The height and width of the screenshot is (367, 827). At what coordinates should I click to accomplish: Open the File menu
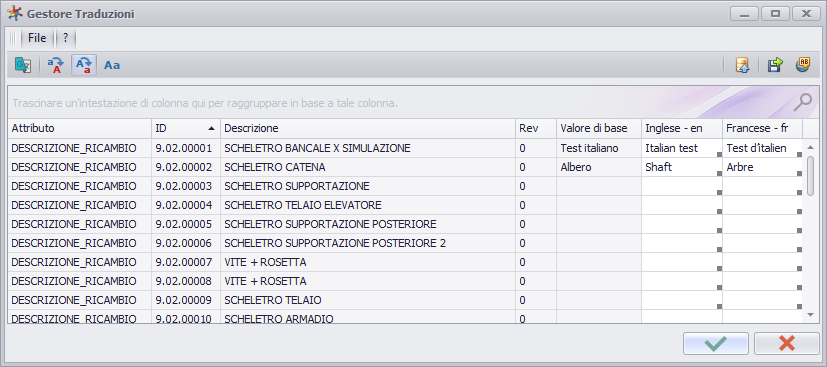(x=37, y=38)
